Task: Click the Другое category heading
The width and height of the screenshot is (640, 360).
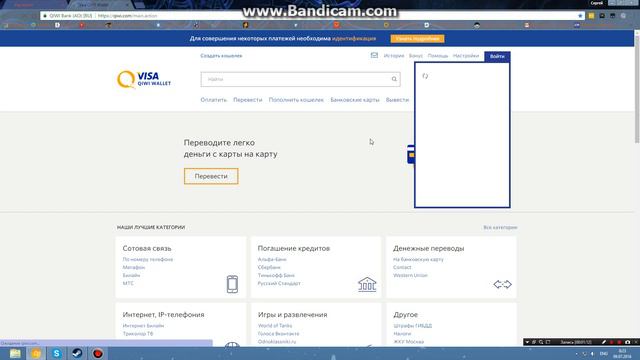Action: tap(405, 315)
